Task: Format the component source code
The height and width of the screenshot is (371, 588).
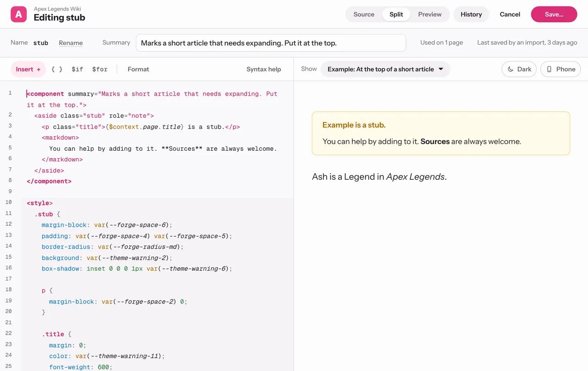Action: pyautogui.click(x=138, y=69)
